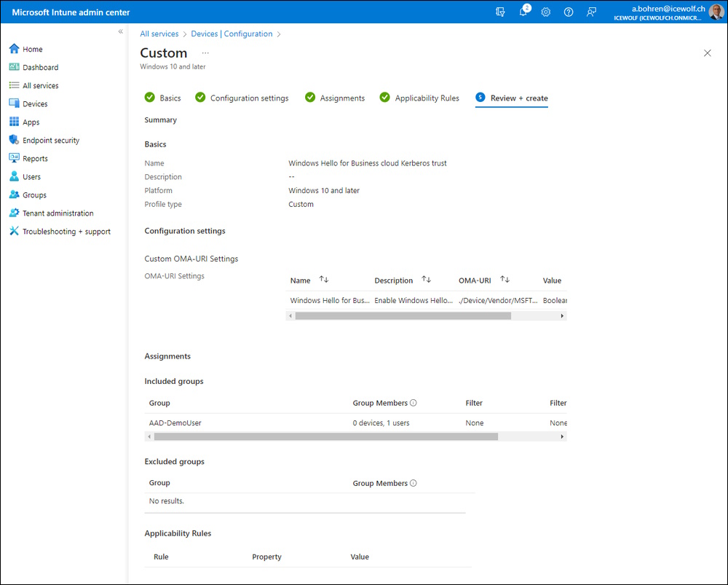The width and height of the screenshot is (728, 585).
Task: Collapse the left navigation sidebar
Action: click(x=121, y=31)
